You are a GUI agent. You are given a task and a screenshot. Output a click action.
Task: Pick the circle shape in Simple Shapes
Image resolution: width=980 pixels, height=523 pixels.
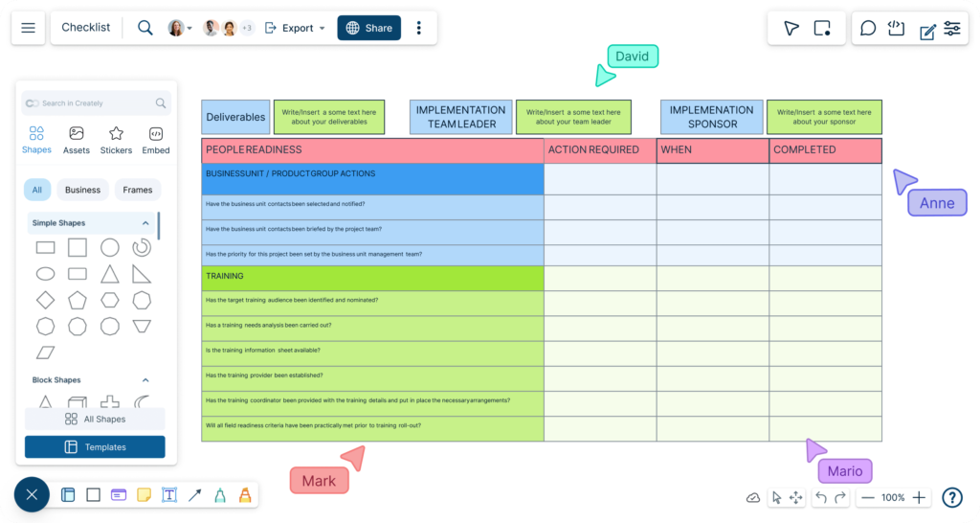click(x=109, y=248)
